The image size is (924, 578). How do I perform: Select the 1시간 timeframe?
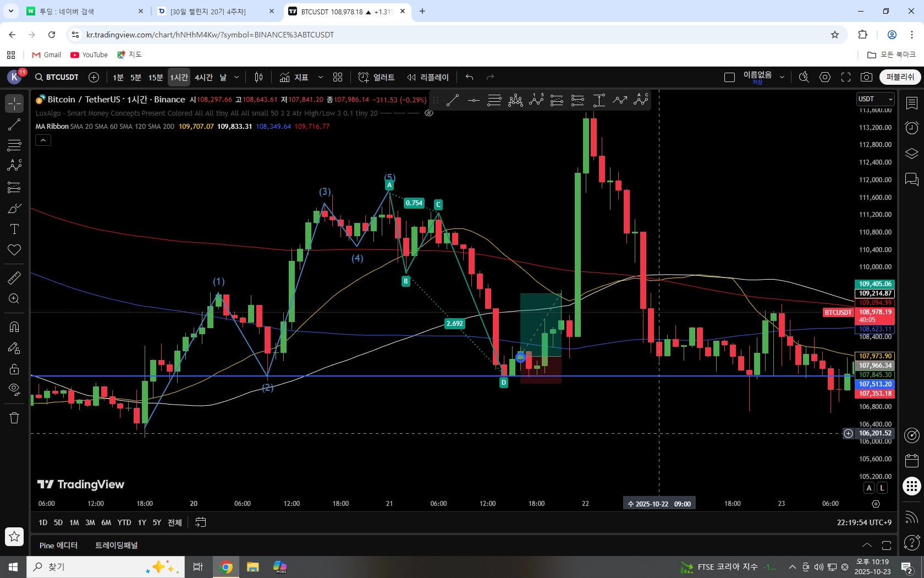tap(179, 77)
